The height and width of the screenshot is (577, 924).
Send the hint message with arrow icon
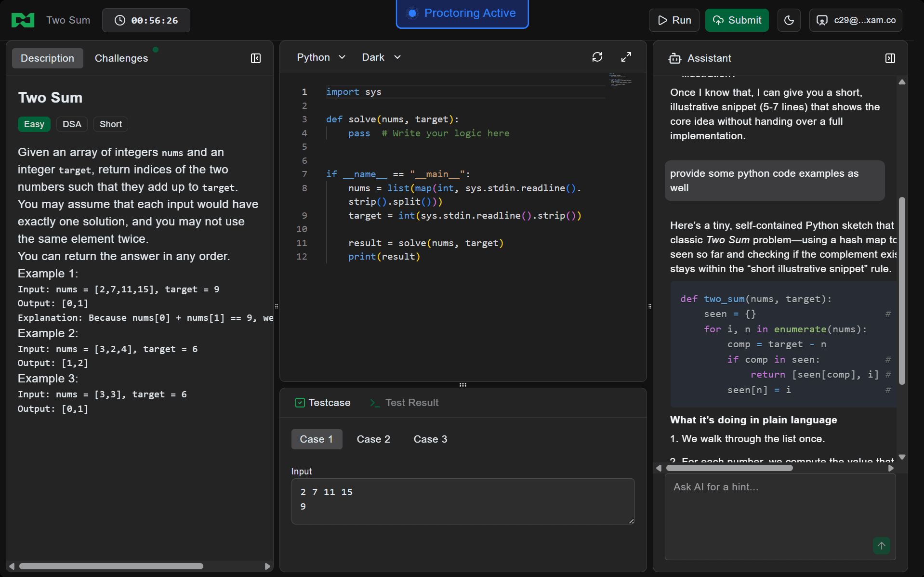click(x=881, y=546)
